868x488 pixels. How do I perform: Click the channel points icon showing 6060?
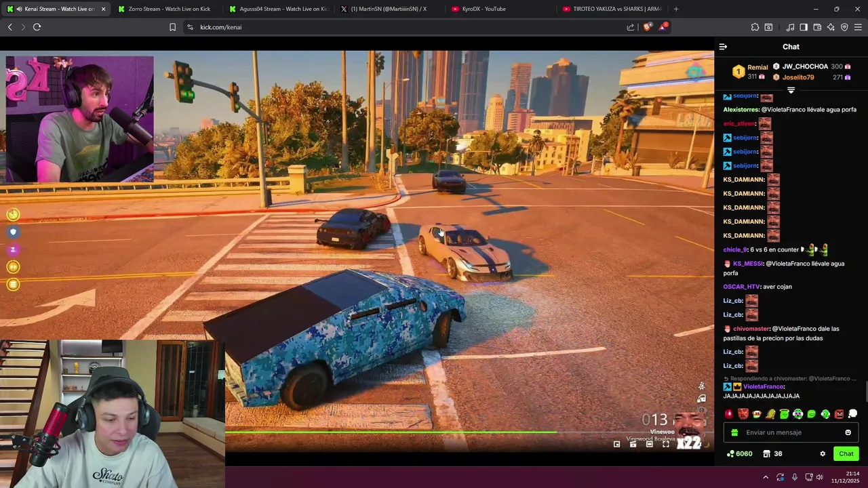739,454
